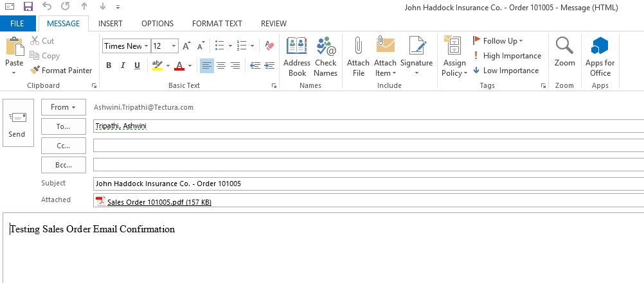Select the Format Painter tool
644x283 pixels.
[x=62, y=71]
